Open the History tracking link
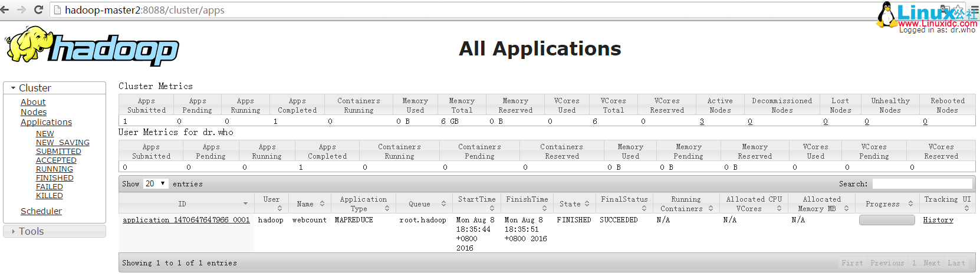 point(938,220)
